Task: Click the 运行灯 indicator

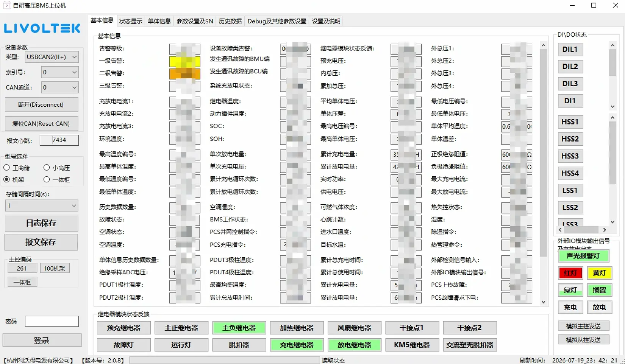Action: pyautogui.click(x=181, y=345)
